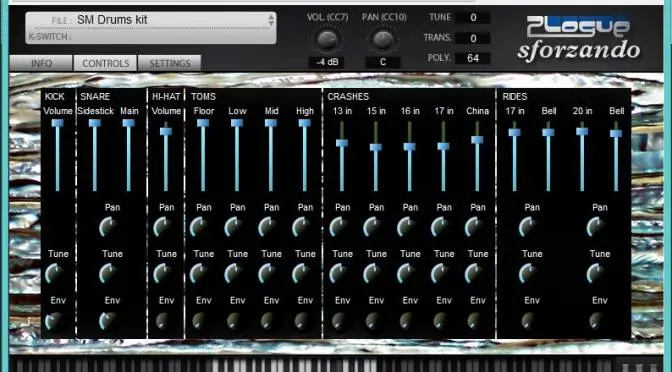
Task: Switch to the CONTROLS tab
Action: click(x=105, y=63)
